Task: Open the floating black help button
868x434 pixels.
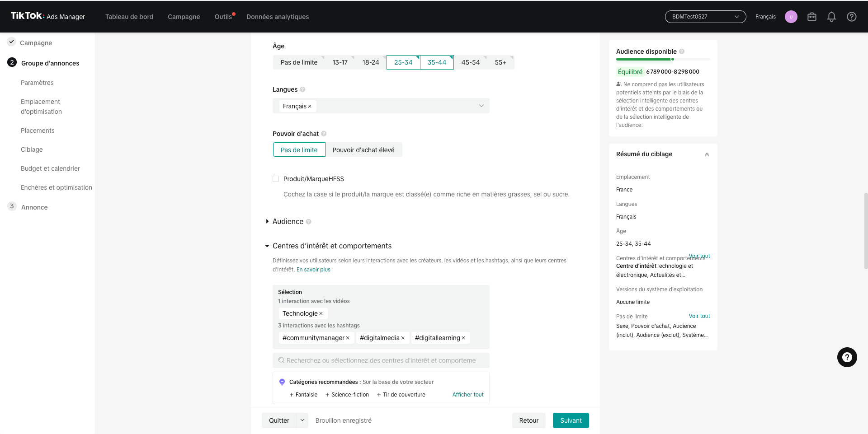Action: click(x=847, y=357)
